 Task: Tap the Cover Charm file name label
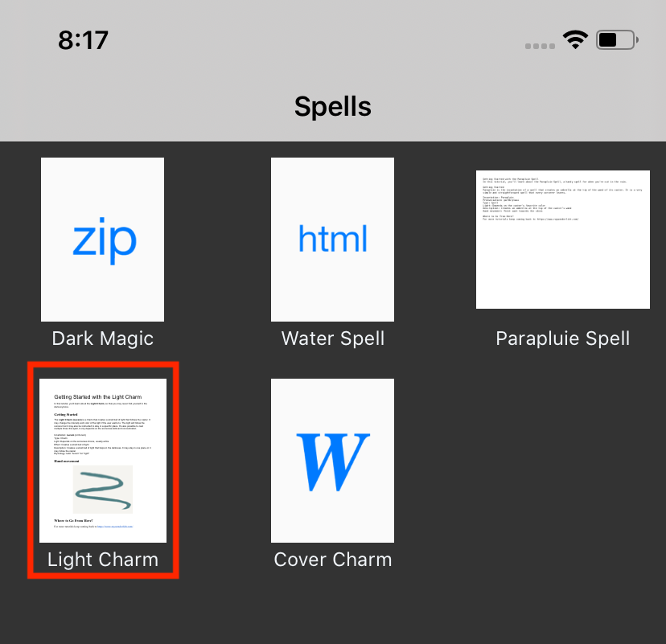[333, 560]
